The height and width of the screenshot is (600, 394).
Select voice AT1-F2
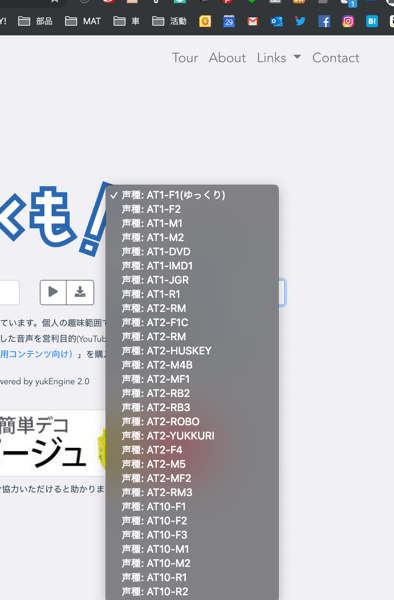coord(192,209)
